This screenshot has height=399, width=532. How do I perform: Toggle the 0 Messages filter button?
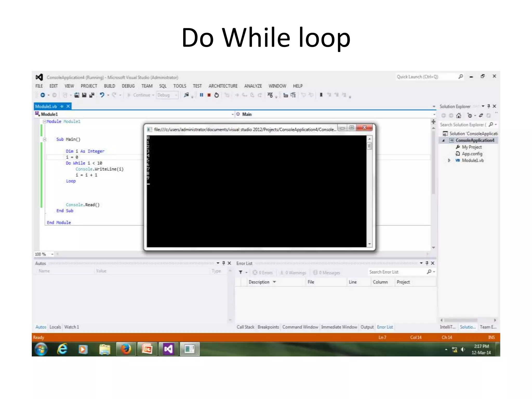(327, 272)
